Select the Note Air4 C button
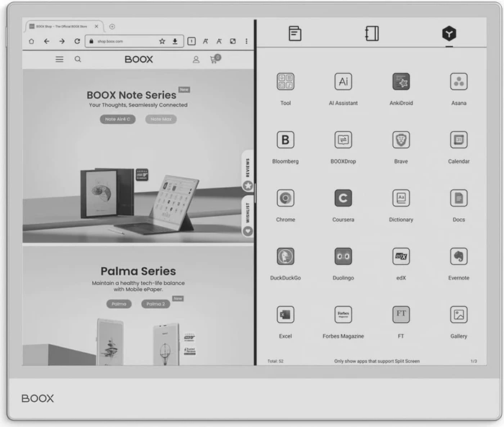 tap(117, 120)
